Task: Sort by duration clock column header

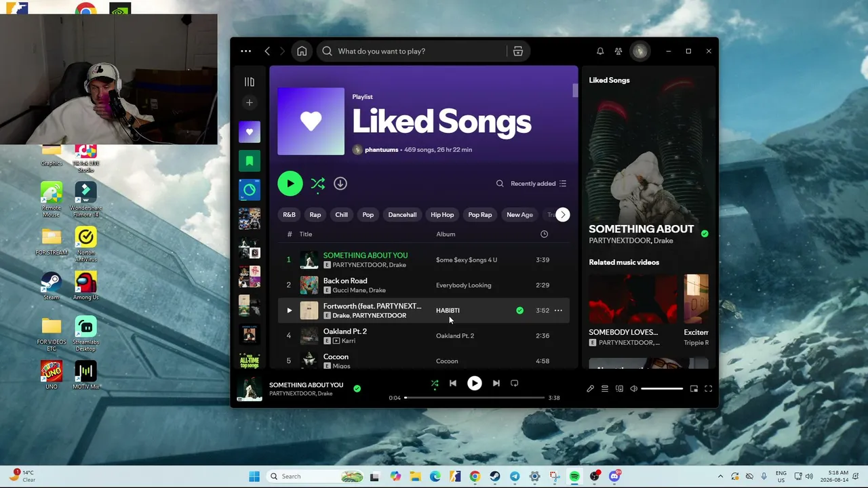Action: (544, 235)
